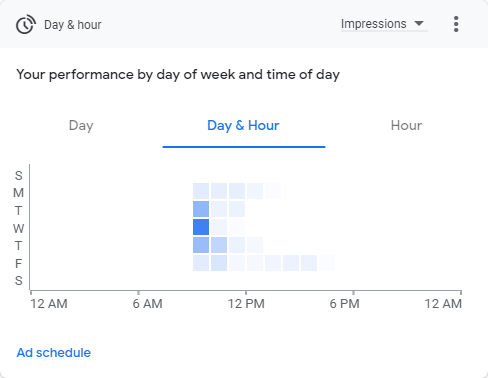Select the Day & Hour tab

point(243,126)
